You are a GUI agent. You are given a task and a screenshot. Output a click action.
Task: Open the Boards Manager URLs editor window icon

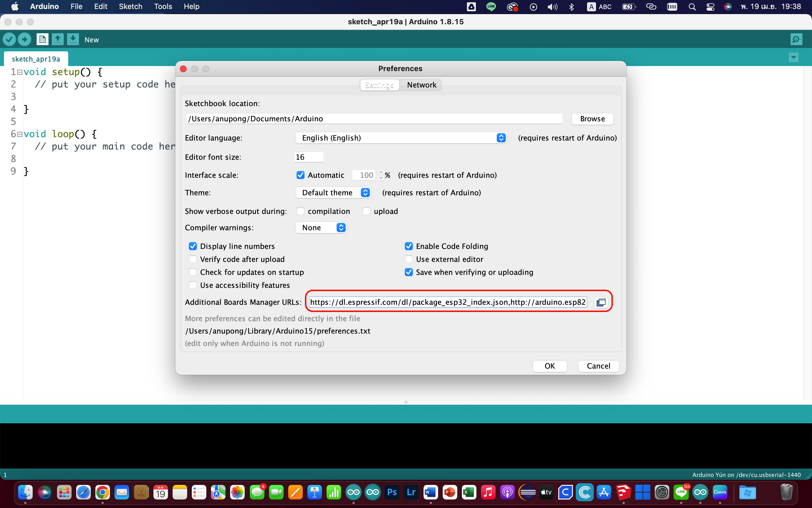point(601,302)
